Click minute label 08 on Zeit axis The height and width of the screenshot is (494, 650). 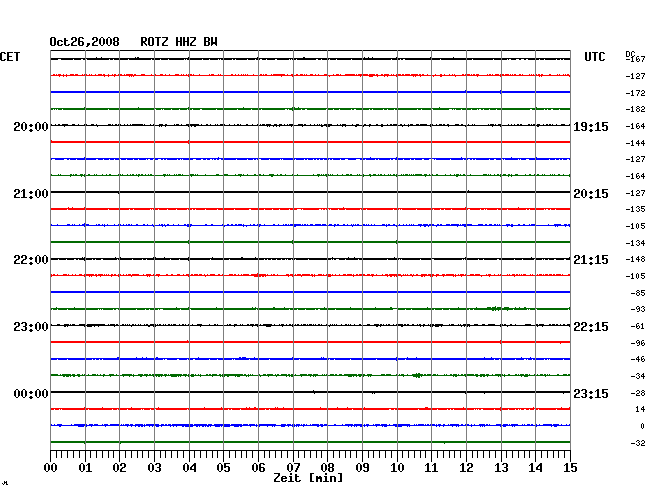327,468
